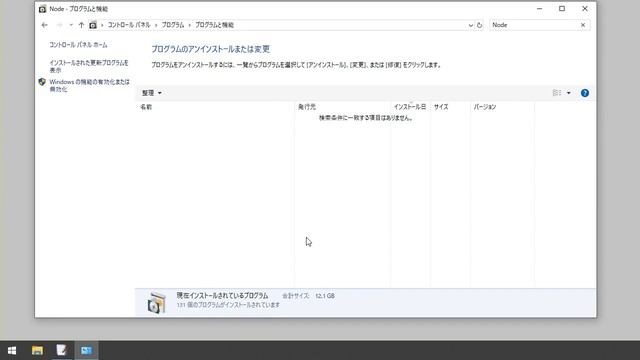Maximize the プログラムと機能 window

pyautogui.click(x=562, y=9)
